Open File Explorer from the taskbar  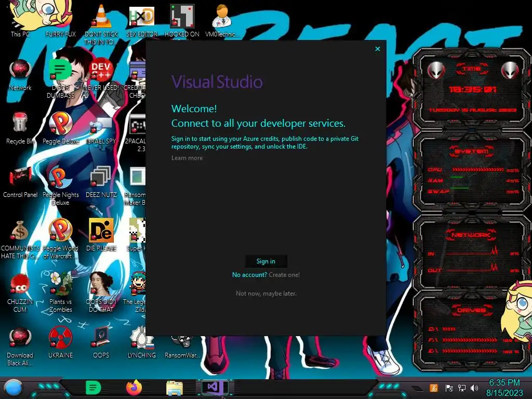tap(175, 388)
